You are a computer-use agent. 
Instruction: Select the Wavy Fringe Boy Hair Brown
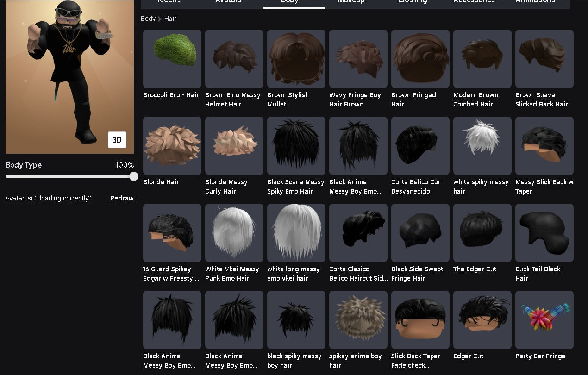[x=358, y=59]
